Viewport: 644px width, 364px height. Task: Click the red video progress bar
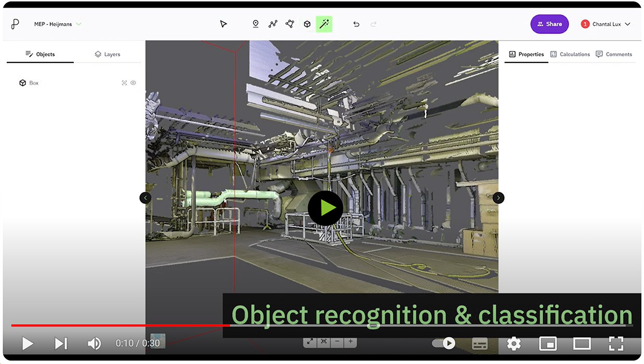coord(120,326)
